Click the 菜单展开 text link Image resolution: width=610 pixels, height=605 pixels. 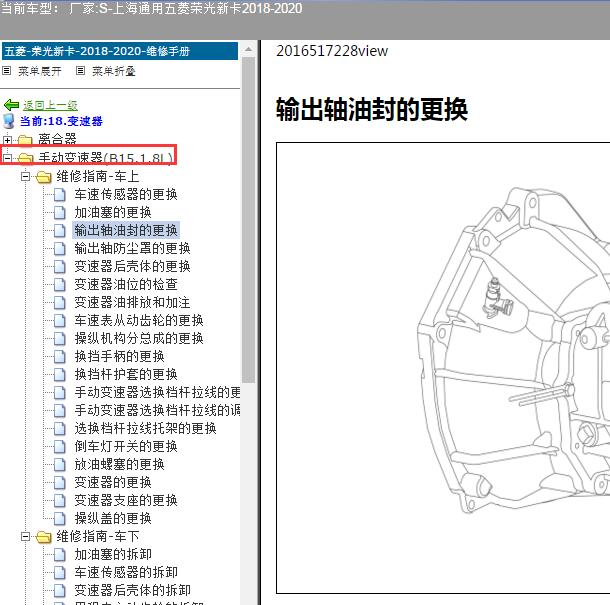40,71
